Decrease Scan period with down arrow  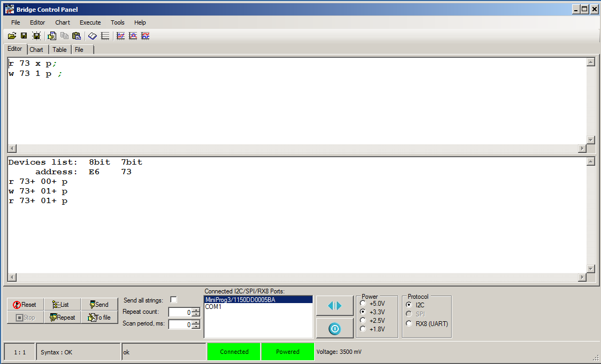pyautogui.click(x=196, y=327)
